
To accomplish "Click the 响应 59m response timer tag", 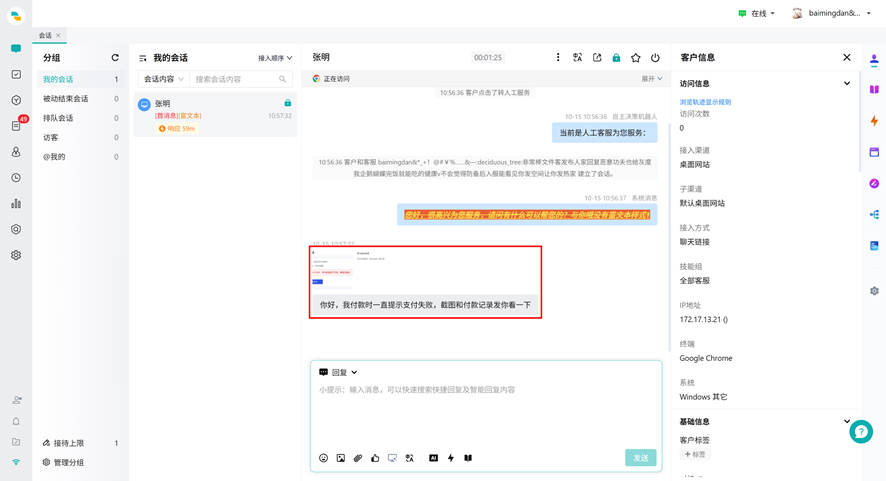I will pyautogui.click(x=177, y=129).
